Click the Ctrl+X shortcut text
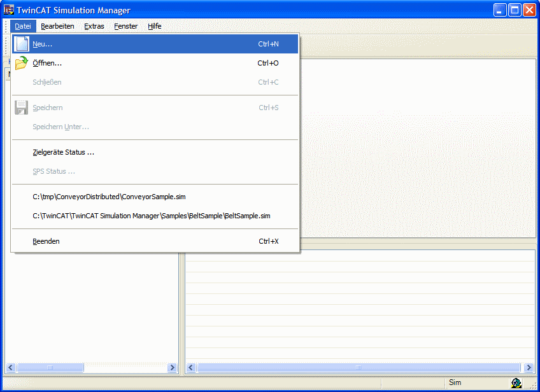Viewport: 540px width, 392px height. coord(269,241)
